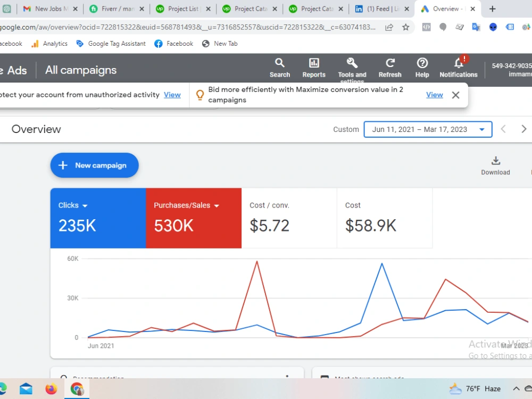Viewport: 532px width, 399px height.
Task: Open the Analytics bookmark
Action: (x=49, y=44)
